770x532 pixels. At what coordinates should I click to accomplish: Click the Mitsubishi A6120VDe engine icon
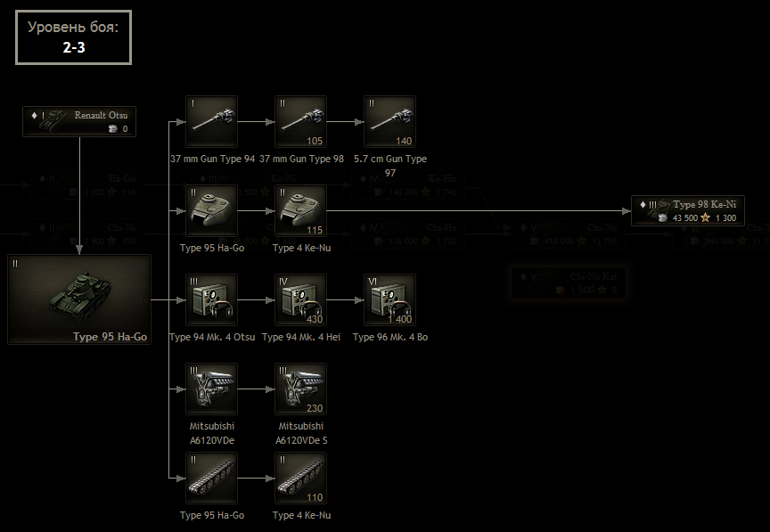point(212,389)
